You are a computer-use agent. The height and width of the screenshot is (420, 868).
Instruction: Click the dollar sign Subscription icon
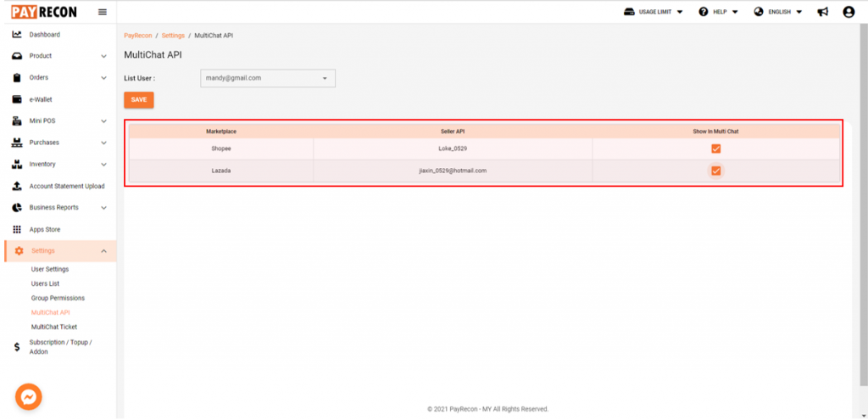click(x=17, y=347)
